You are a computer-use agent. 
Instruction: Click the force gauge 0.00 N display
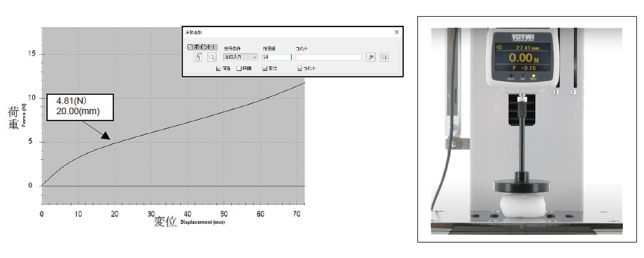click(x=523, y=58)
